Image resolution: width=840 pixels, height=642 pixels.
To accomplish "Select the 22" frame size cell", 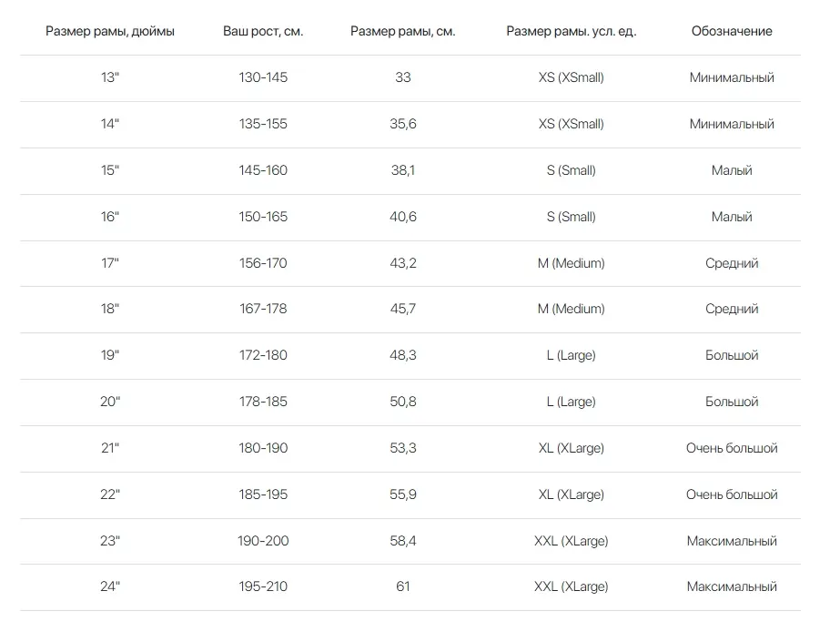I will [x=110, y=494].
